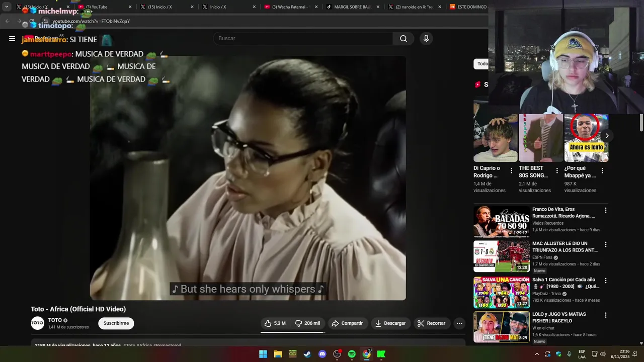Click the youtube.com address bar URL
The height and width of the screenshot is (362, 644).
[91, 21]
